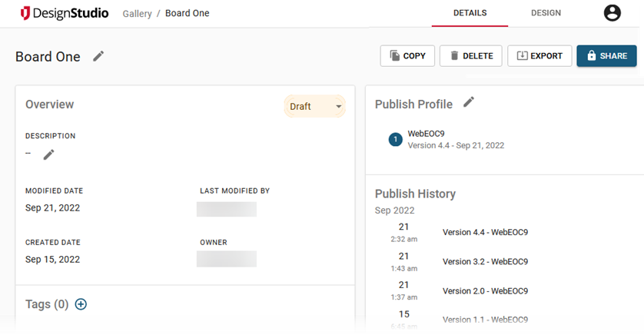Edit the description with pencil icon

(49, 154)
